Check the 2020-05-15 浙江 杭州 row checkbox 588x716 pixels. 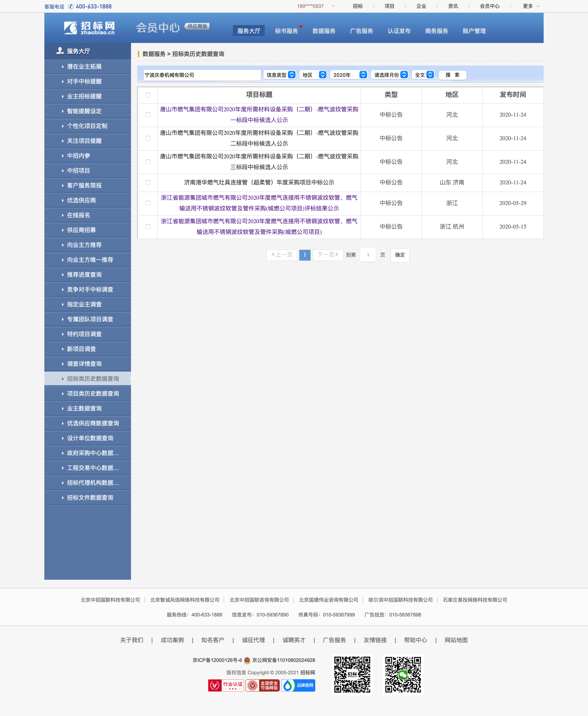(148, 227)
